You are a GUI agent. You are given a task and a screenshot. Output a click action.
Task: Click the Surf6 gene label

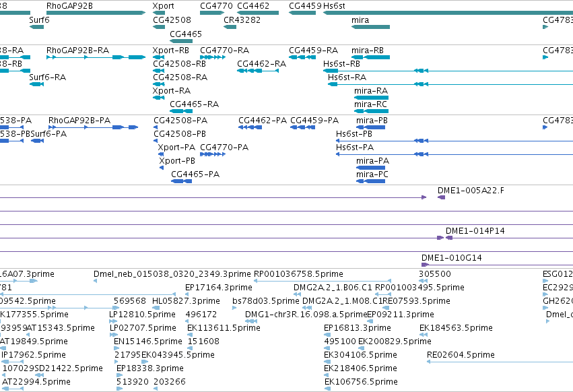(x=40, y=20)
